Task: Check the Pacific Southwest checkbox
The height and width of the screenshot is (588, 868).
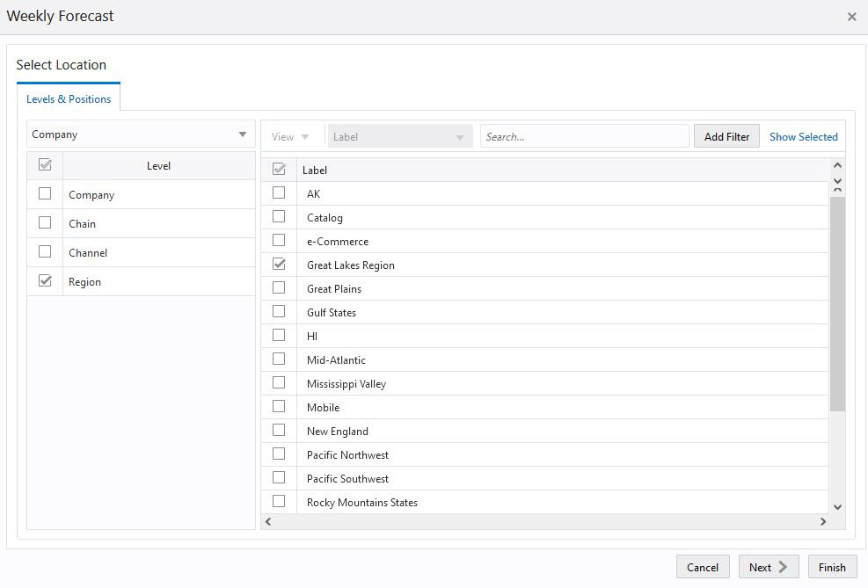Action: point(279,477)
